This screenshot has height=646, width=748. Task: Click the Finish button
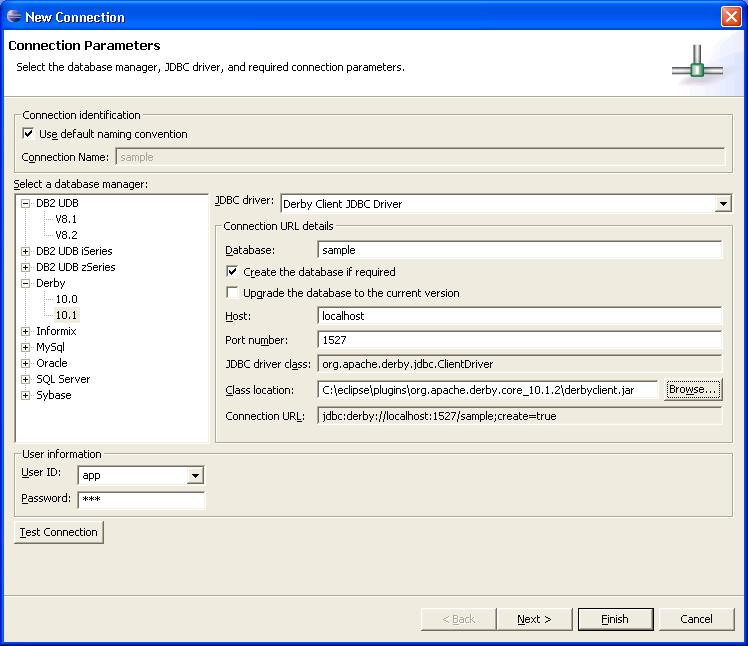click(x=615, y=619)
